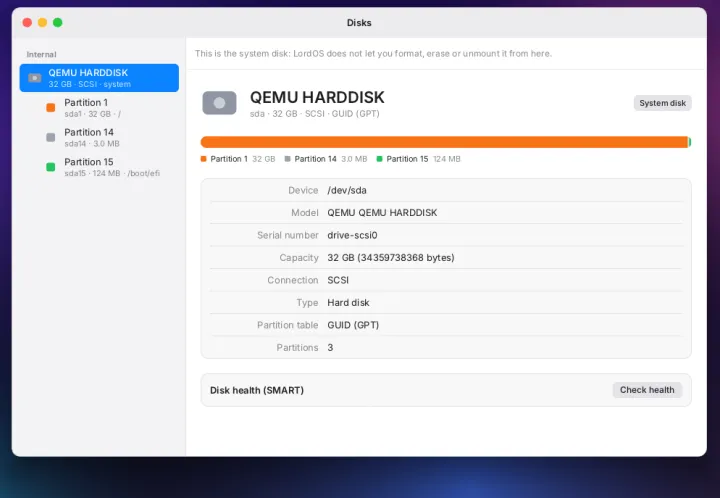Click the Check health button
Image resolution: width=720 pixels, height=498 pixels.
pyautogui.click(x=647, y=390)
